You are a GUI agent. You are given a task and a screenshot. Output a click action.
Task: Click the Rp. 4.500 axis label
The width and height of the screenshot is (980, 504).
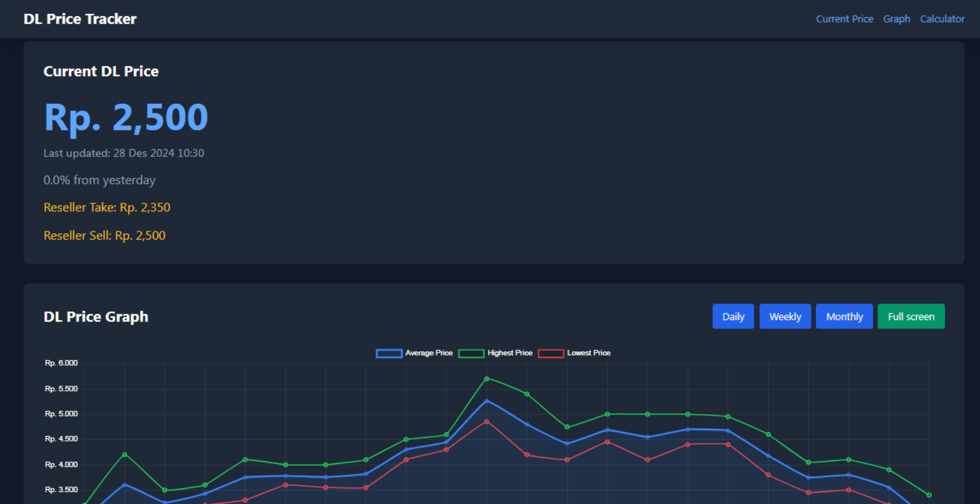coord(61,439)
